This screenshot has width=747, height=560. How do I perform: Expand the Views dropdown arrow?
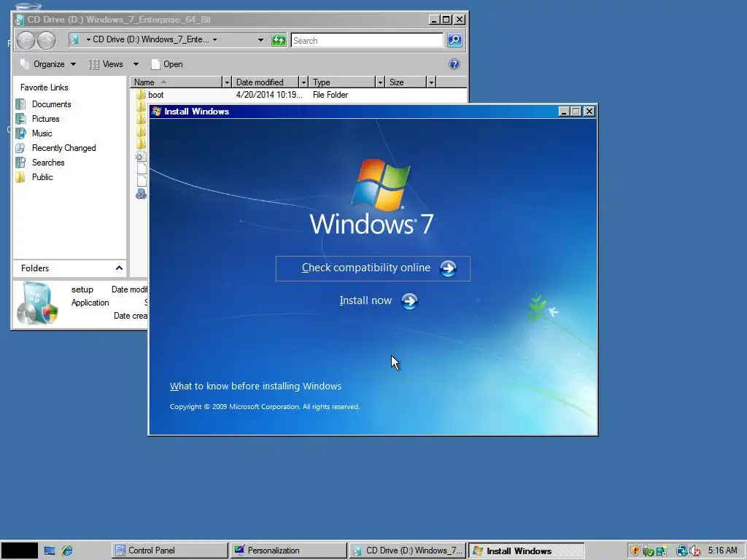[x=136, y=64]
